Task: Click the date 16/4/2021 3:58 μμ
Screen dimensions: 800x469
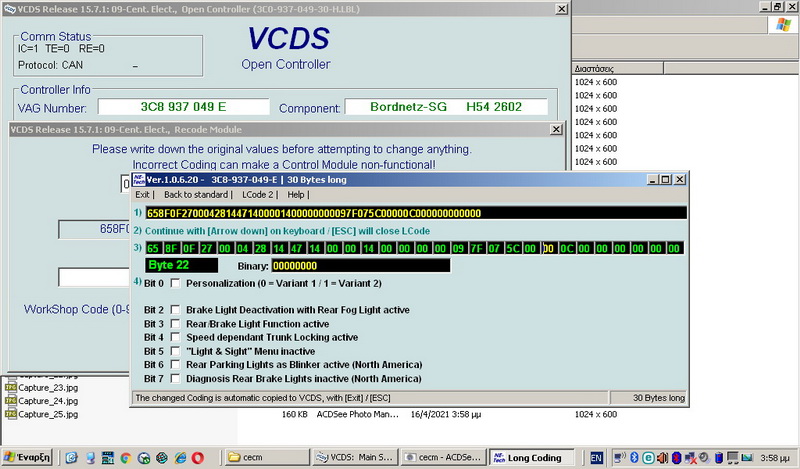Action: (445, 414)
